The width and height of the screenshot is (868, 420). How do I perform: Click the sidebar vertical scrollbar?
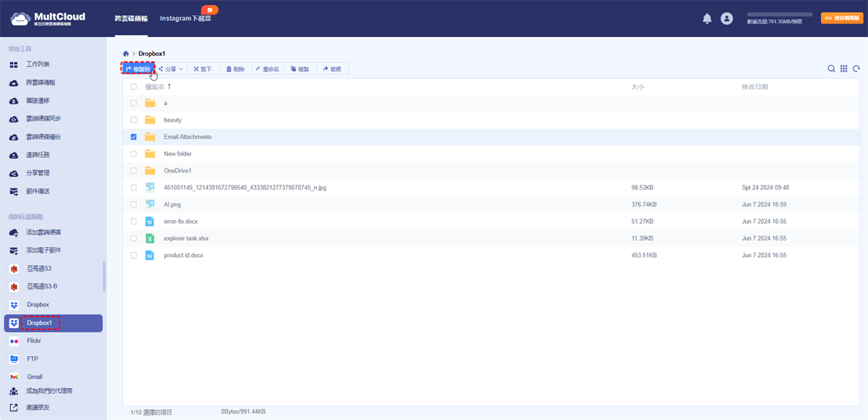(104, 276)
